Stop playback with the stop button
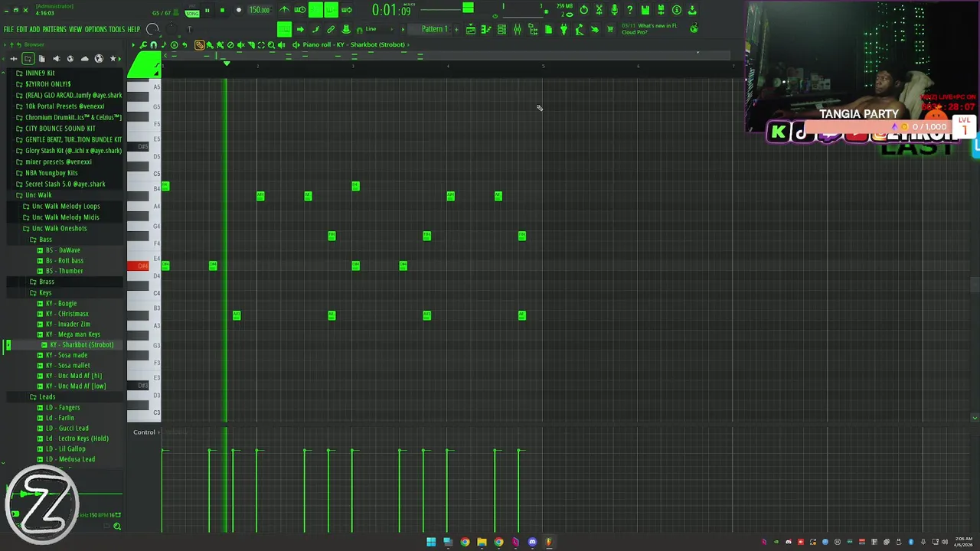Viewport: 980px width, 551px height. 222,10
